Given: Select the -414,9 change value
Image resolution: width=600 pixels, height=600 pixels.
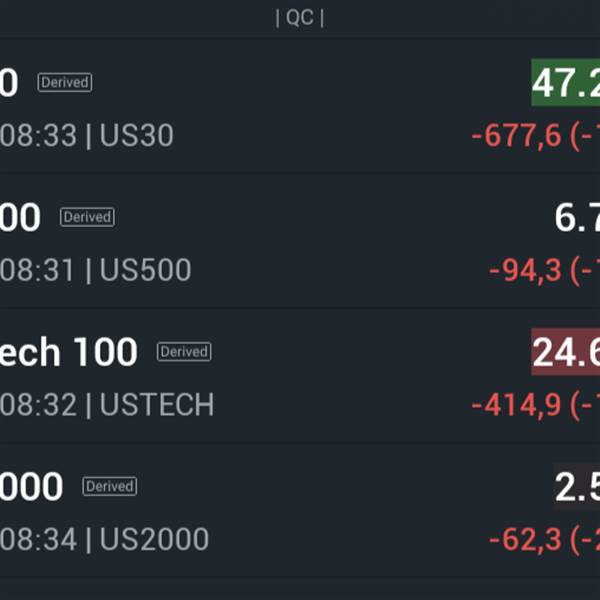Looking at the screenshot, I should [516, 405].
